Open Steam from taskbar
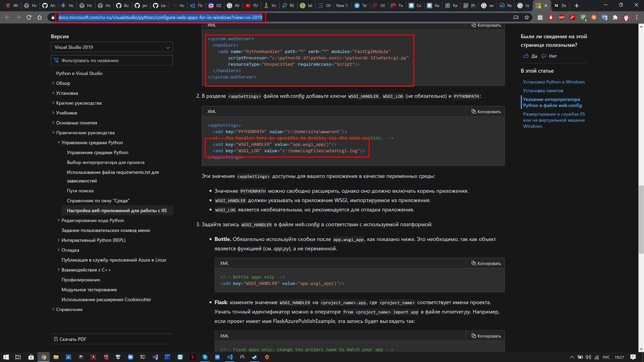 255,357
